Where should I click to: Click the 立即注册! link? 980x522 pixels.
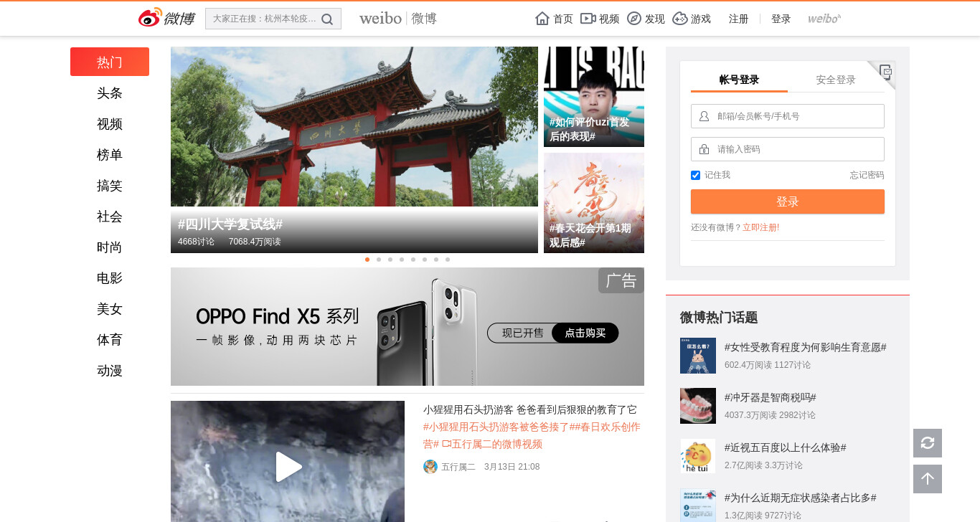click(x=761, y=227)
